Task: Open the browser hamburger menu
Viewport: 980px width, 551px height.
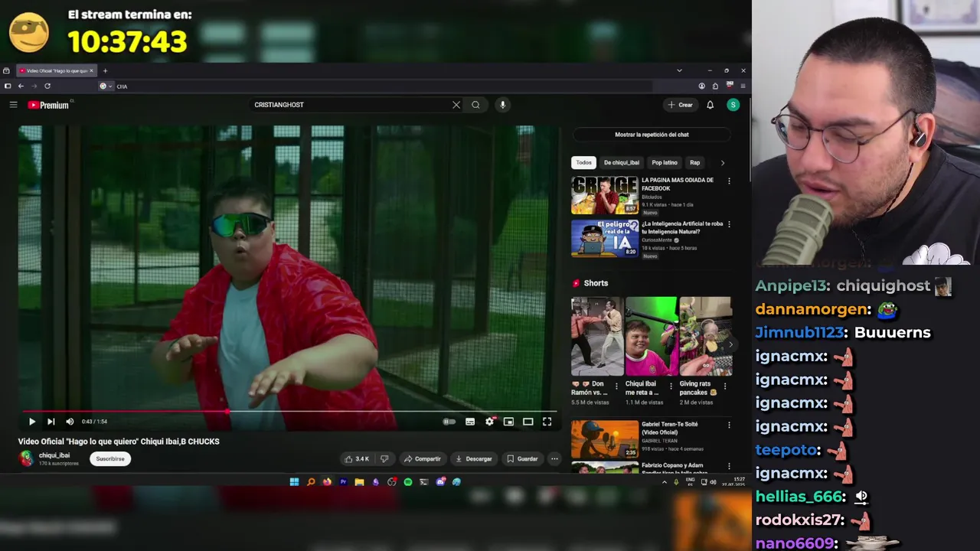Action: [743, 86]
